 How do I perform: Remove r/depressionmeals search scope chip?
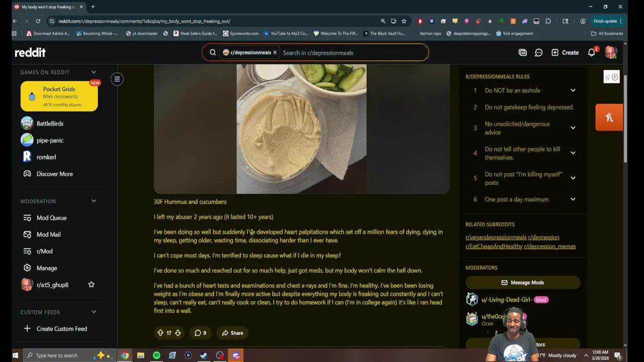[275, 53]
